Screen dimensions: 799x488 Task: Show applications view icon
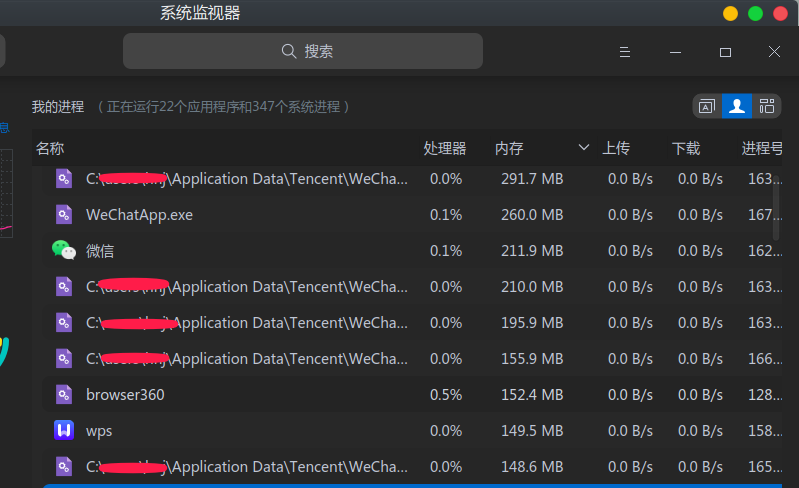[707, 106]
